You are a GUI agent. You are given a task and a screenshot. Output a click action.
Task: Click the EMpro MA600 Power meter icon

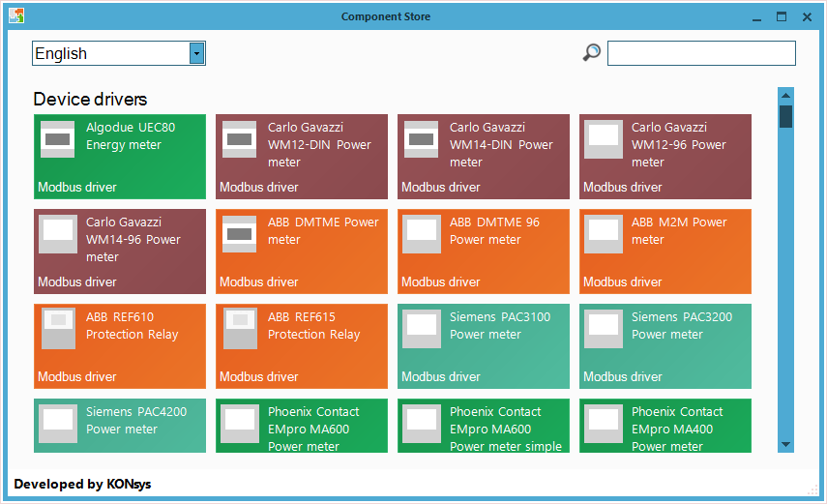(240, 425)
